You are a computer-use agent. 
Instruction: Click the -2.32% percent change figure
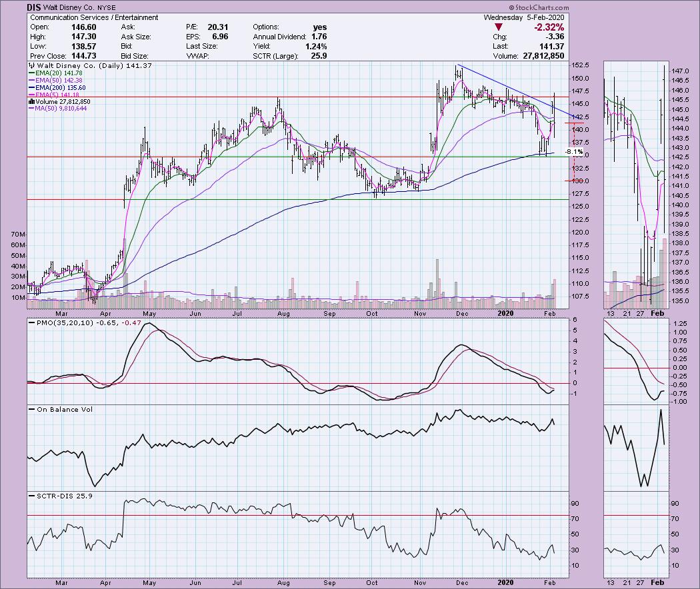click(x=549, y=27)
